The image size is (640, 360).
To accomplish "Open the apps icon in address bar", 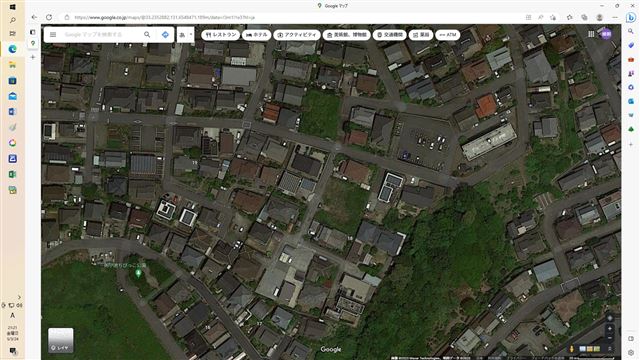I will tap(529, 17).
